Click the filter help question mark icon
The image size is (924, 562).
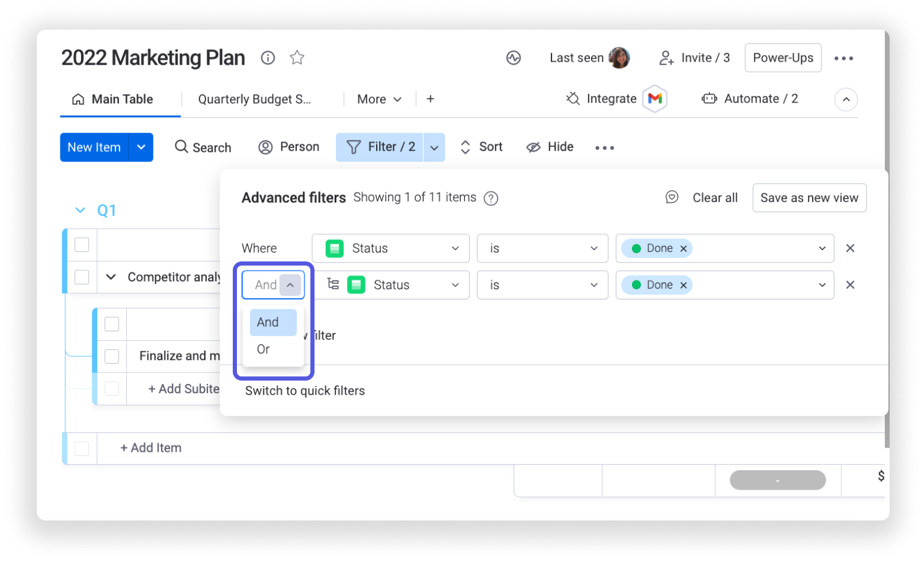click(491, 198)
